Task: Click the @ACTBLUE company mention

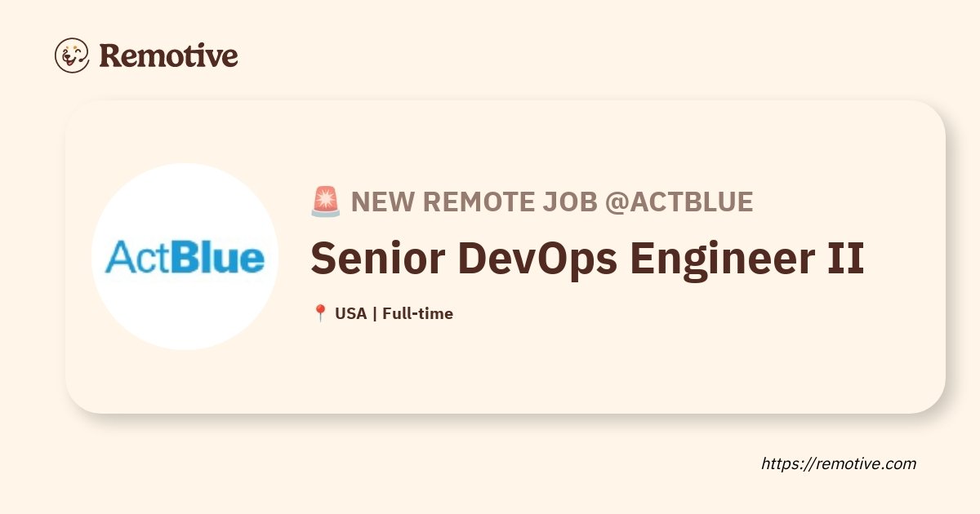Action: coord(679,202)
